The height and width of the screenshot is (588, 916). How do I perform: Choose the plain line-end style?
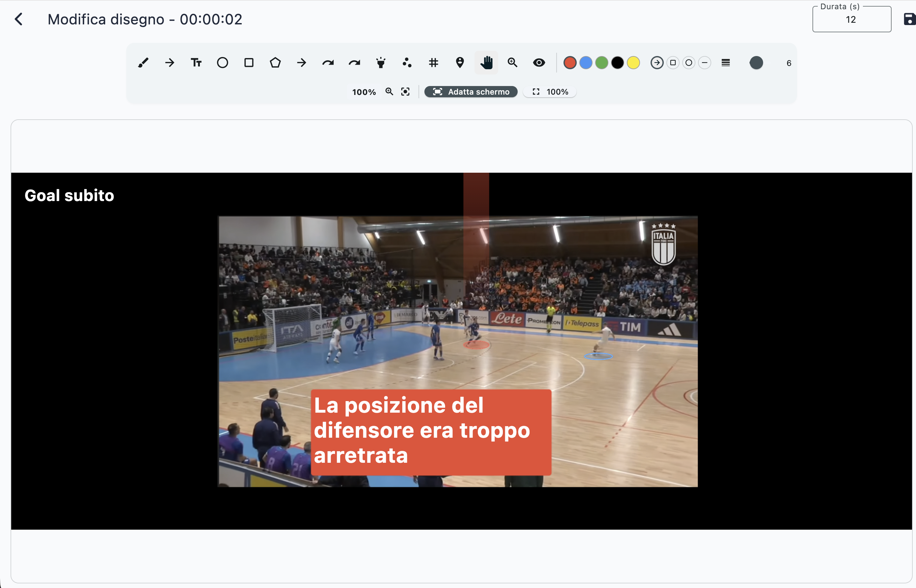[705, 63]
